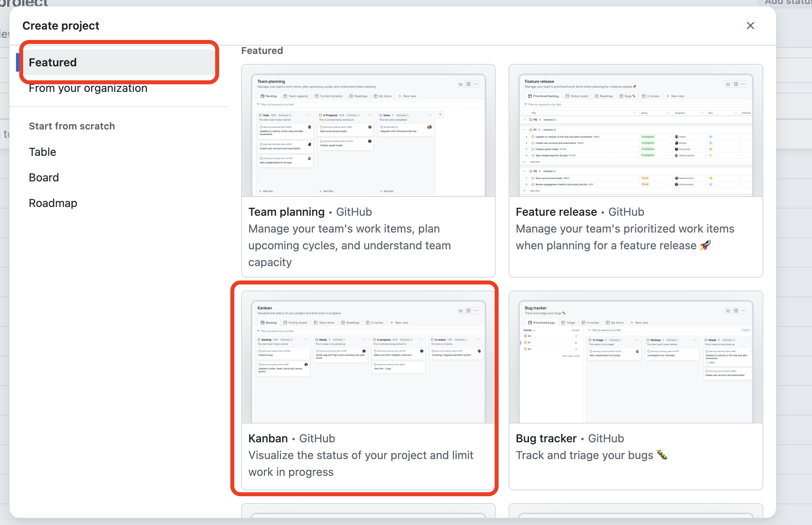This screenshot has height=525, width=812.
Task: Select the Featured templates category
Action: [53, 62]
